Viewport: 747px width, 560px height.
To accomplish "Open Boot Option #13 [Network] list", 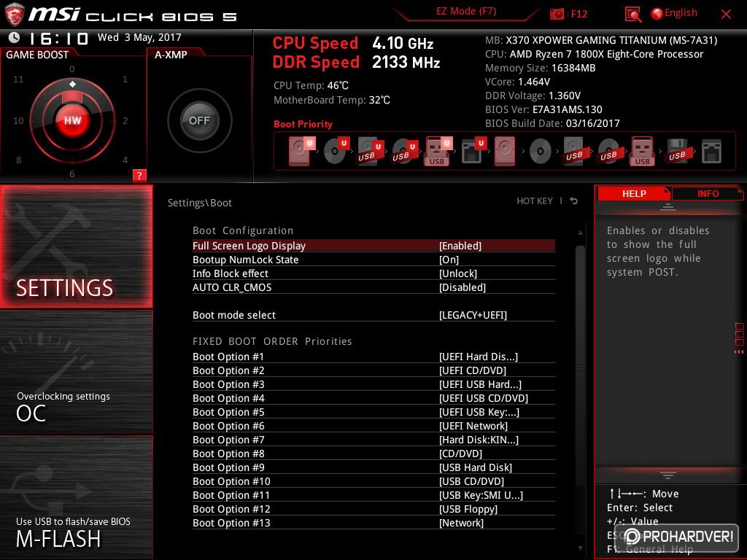I will click(373, 522).
